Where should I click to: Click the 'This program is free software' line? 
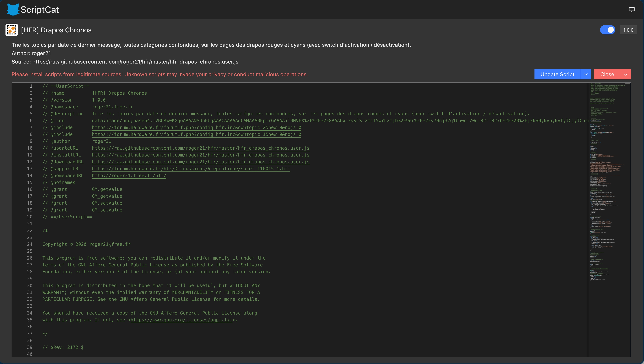[x=154, y=258]
